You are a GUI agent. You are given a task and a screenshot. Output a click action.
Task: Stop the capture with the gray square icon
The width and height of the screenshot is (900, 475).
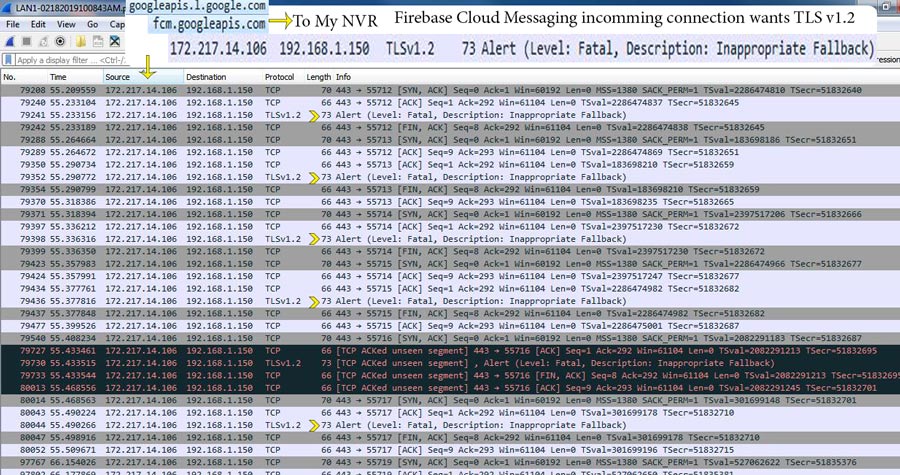pyautogui.click(x=26, y=41)
